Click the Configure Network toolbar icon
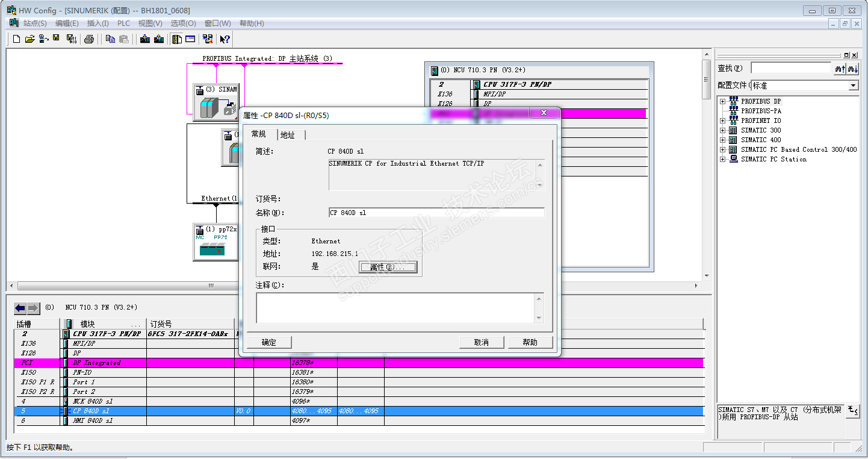 click(x=208, y=39)
